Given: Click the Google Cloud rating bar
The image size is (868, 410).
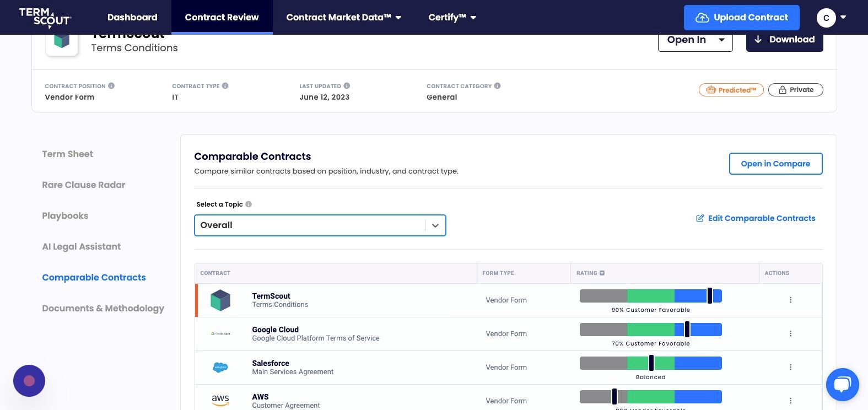Looking at the screenshot, I should (651, 330).
